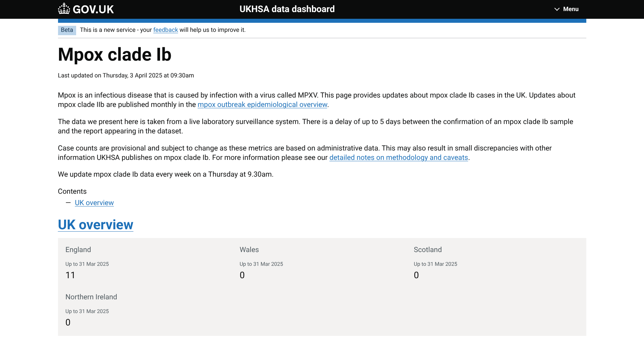This screenshot has width=644, height=362.
Task: Select the Northern Ireland case count value
Action: [68, 322]
